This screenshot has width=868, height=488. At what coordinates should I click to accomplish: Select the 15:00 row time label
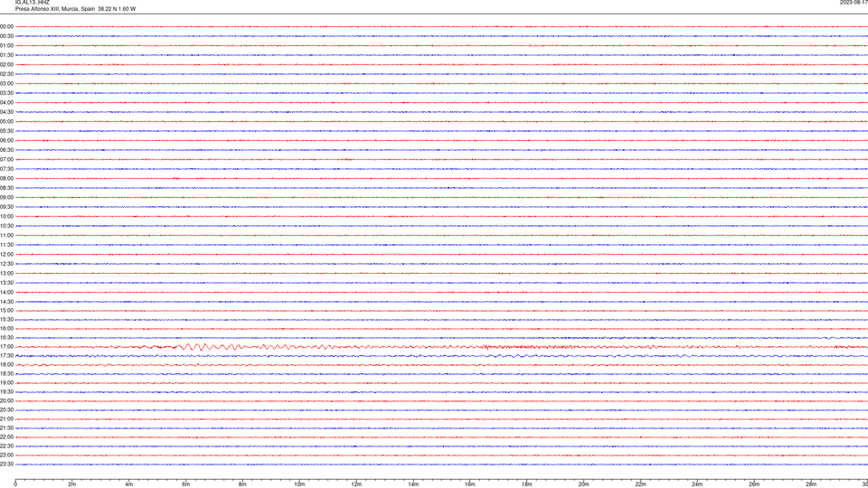click(x=6, y=310)
